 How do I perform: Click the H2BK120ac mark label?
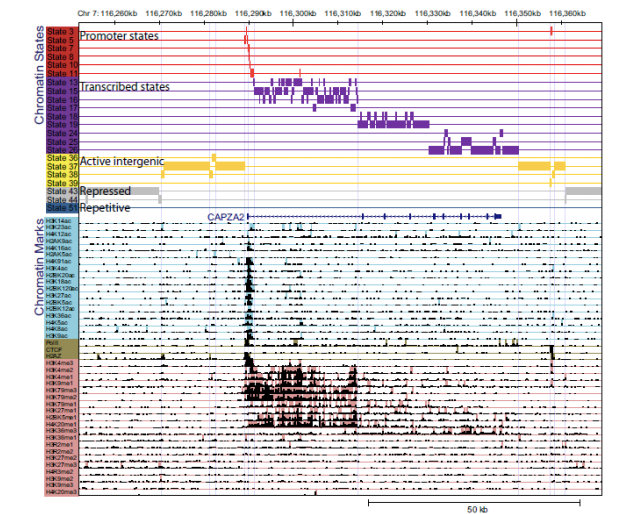(x=62, y=288)
